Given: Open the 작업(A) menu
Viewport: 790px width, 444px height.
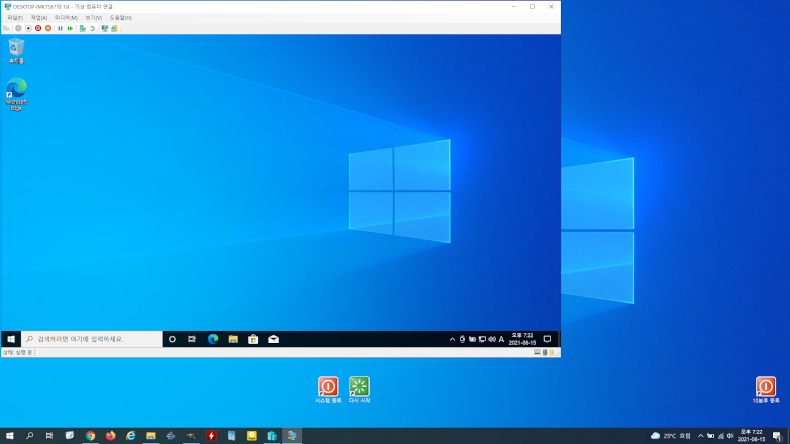Looking at the screenshot, I should pos(39,18).
